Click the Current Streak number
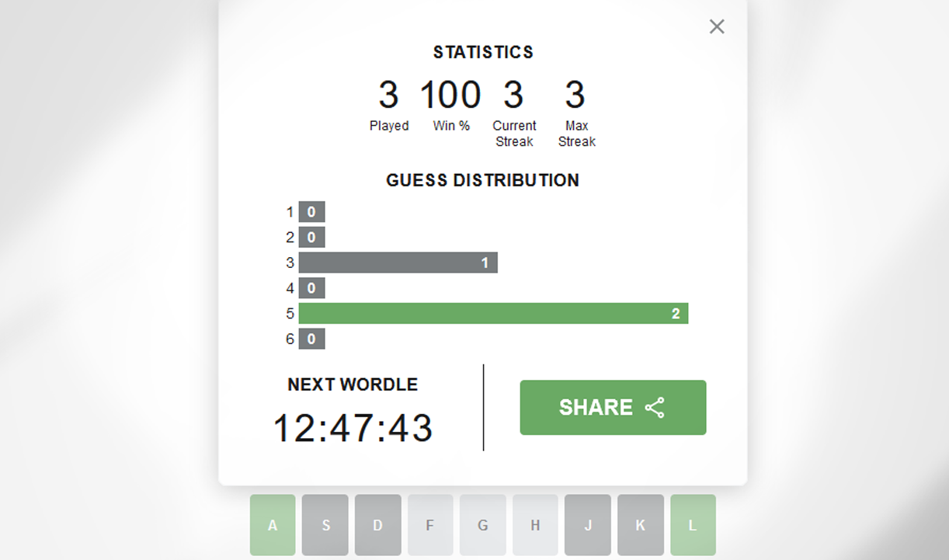Image resolution: width=949 pixels, height=560 pixels. pos(513,96)
